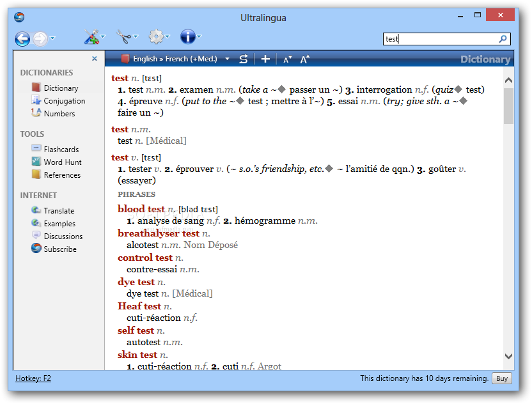This screenshot has height=404, width=532.
Task: Open the scissors icon dropdown arrow
Action: tap(136, 36)
